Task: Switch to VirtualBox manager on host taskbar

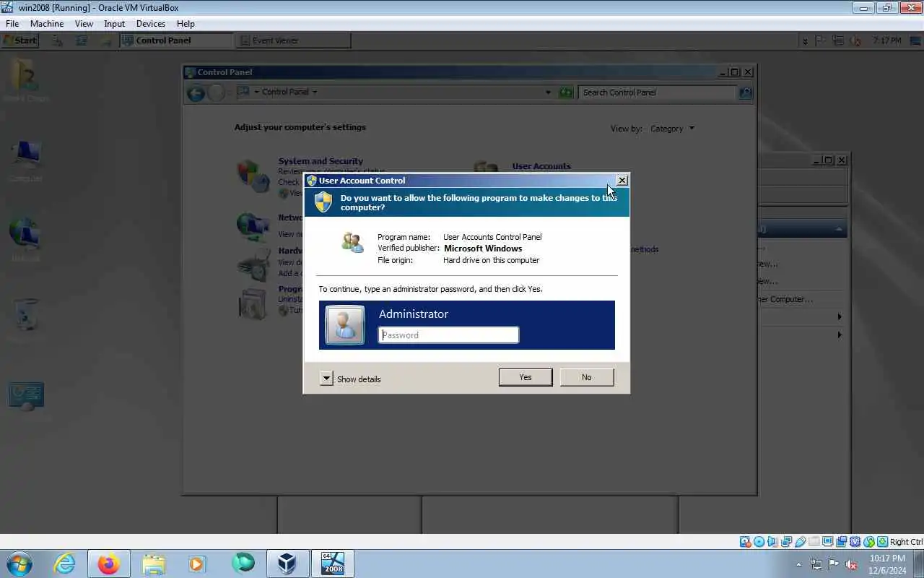Action: 287,564
